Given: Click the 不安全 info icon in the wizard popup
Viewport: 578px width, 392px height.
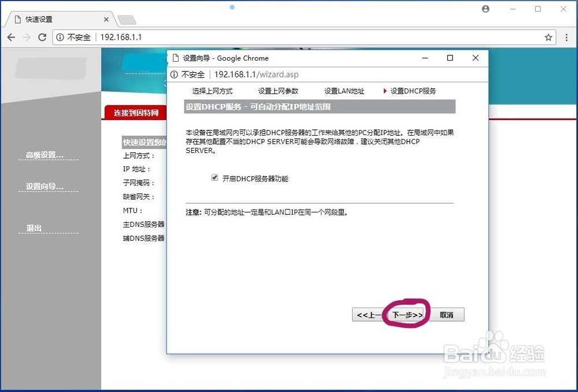Looking at the screenshot, I should coord(174,74).
